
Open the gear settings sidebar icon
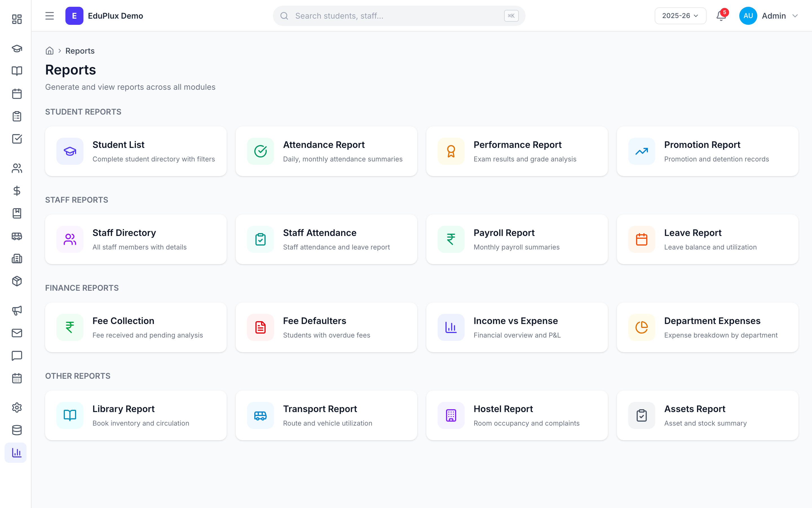pos(17,408)
